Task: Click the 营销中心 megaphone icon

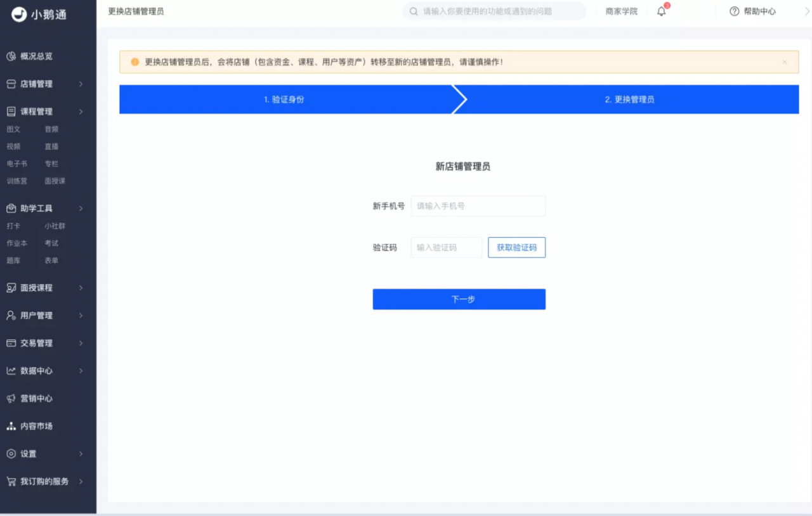Action: tap(11, 399)
